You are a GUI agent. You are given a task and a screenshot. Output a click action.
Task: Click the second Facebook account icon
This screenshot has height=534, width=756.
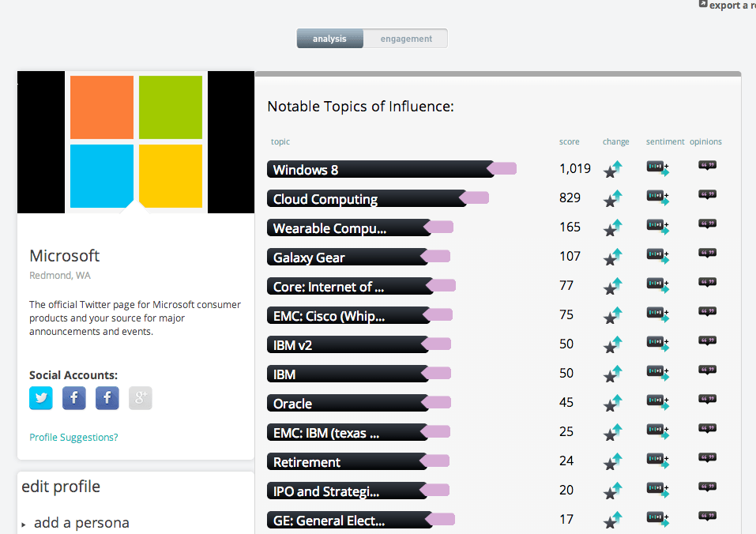pos(107,398)
